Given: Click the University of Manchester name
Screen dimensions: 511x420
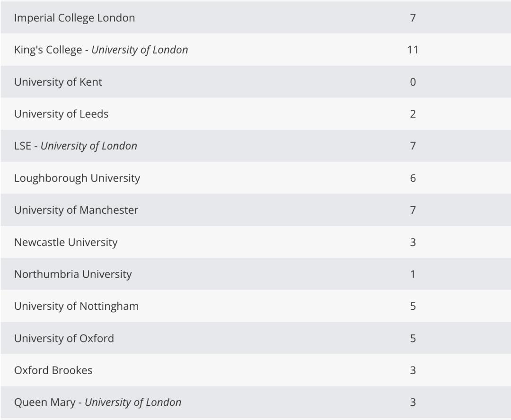Looking at the screenshot, I should [x=76, y=210].
